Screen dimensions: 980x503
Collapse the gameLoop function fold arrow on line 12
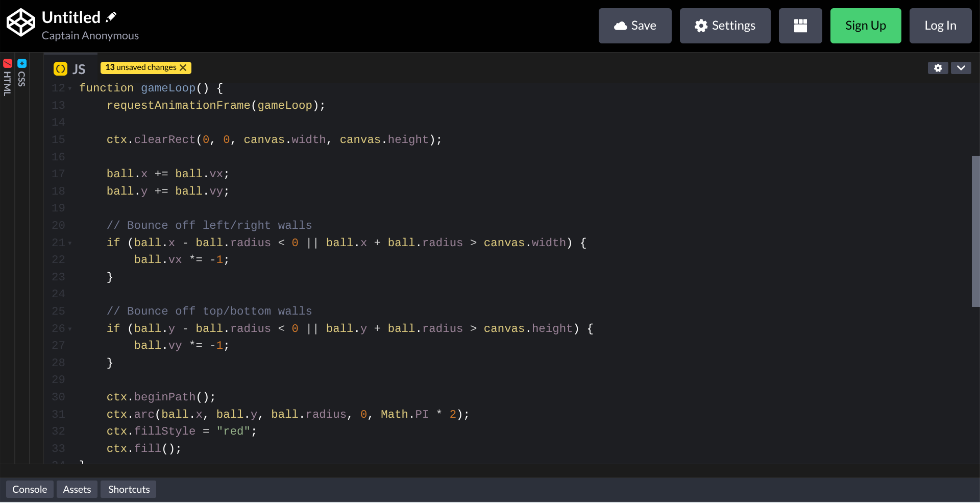70,88
